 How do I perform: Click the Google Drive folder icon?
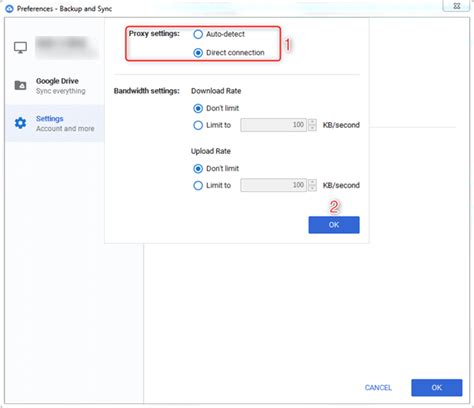click(x=20, y=85)
